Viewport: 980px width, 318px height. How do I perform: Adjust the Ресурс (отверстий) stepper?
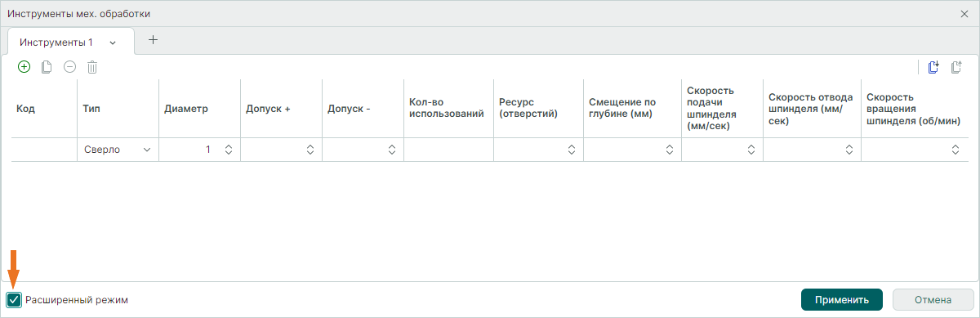572,150
